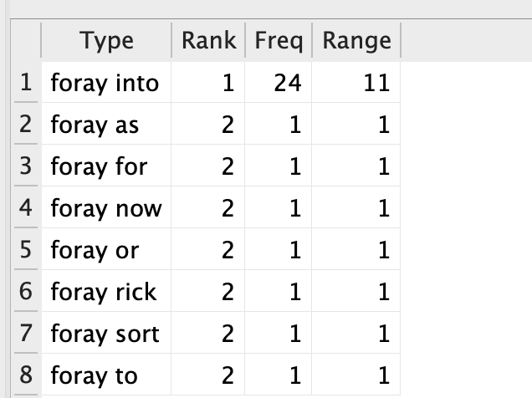Select the 'foray for' entry
This screenshot has width=532, height=398.
point(99,166)
